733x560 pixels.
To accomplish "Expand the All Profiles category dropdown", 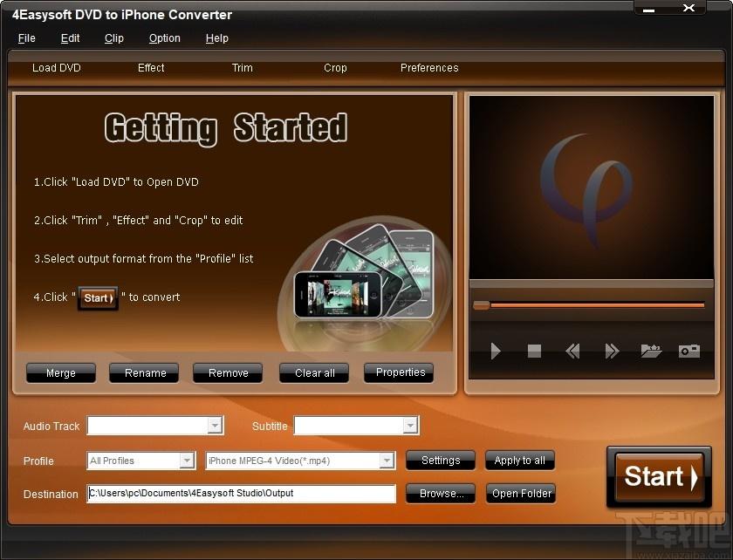I will pos(187,461).
